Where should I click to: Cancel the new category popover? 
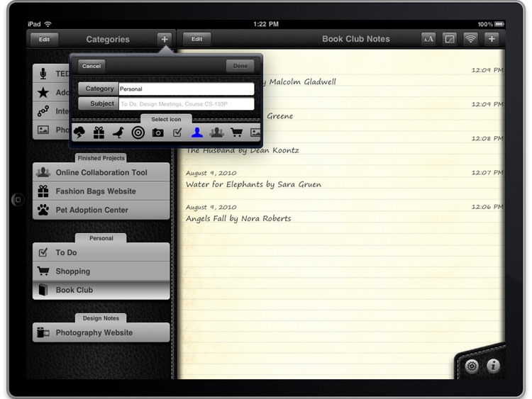(92, 66)
